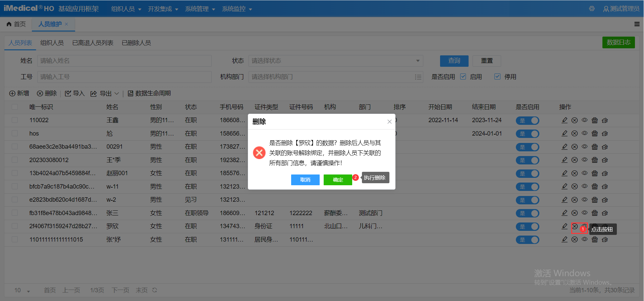Expand 系统管理 top menu
The height and width of the screenshot is (301, 644).
pyautogui.click(x=200, y=9)
